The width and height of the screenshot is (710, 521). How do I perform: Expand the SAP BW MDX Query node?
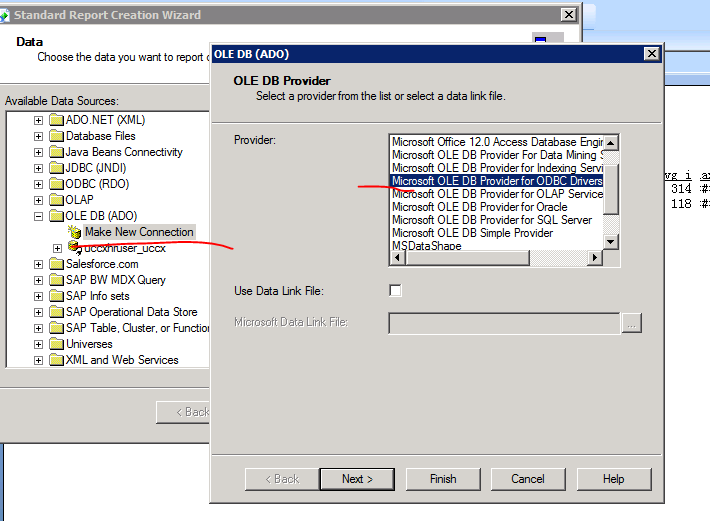pos(38,280)
